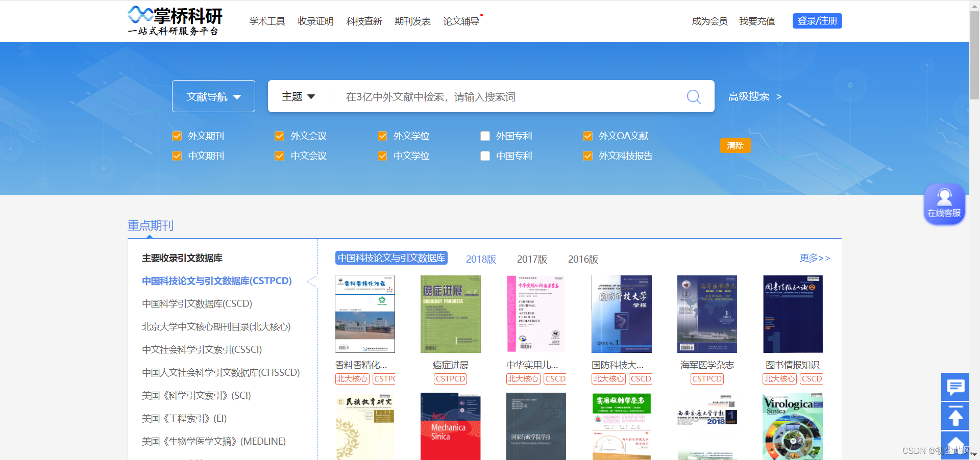Open the blue chat message icon
The height and width of the screenshot is (460, 980).
tap(955, 387)
